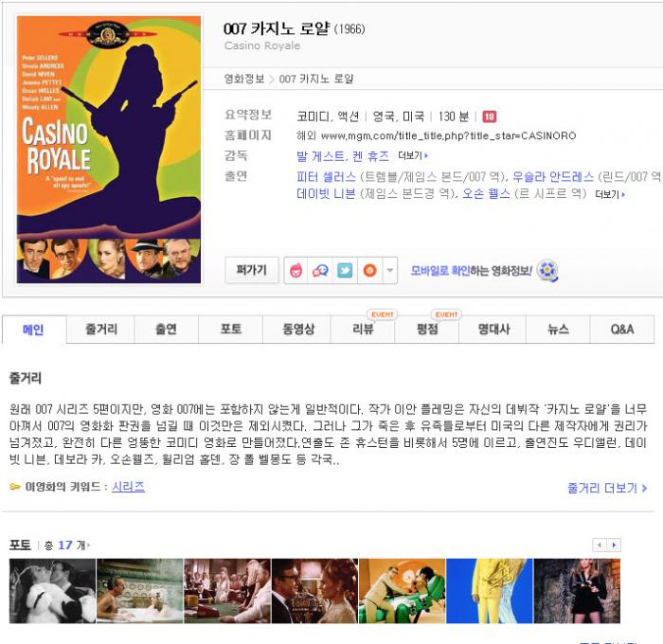The image size is (663, 644).
Task: Expand more share options dropdown arrow
Action: (390, 271)
